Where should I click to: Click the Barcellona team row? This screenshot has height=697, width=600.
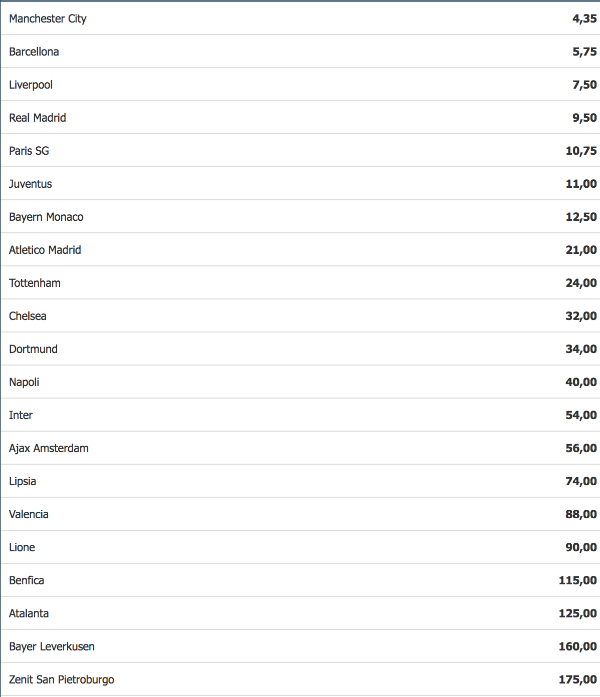[34, 52]
